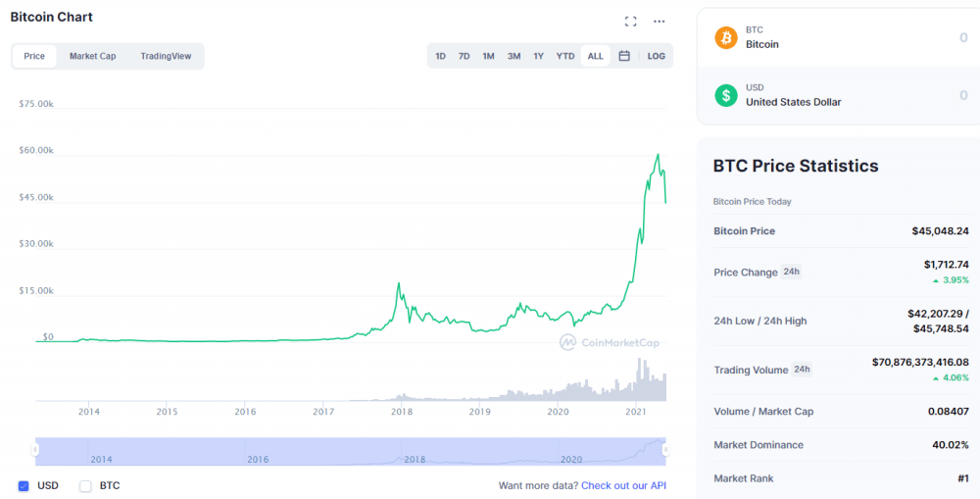
Task: Select the 1D time range
Action: 441,56
